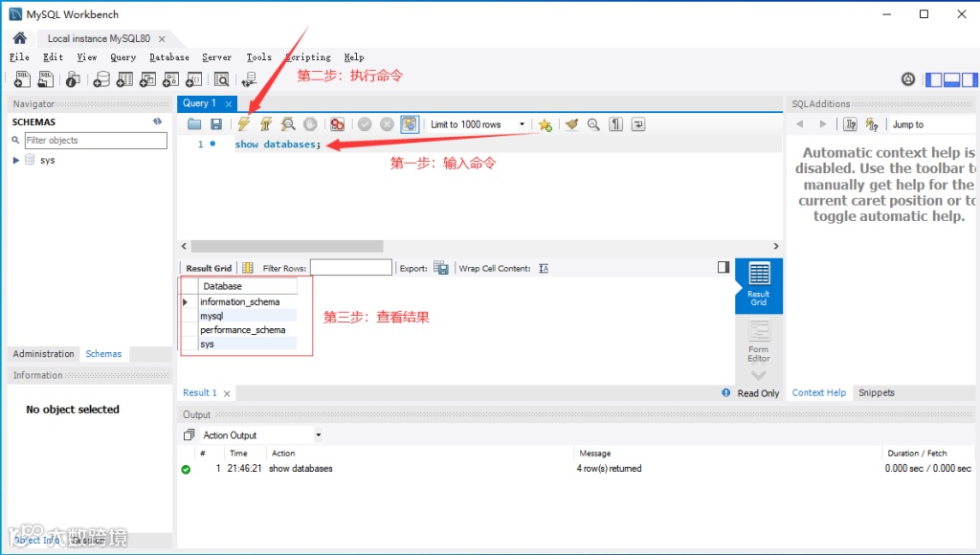Beautify query broom icon
The width and height of the screenshot is (980, 555).
pos(571,124)
